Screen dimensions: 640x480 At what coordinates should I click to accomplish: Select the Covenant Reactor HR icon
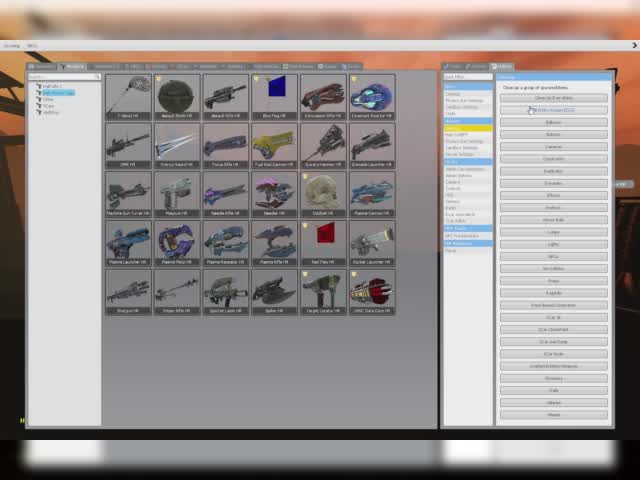[372, 97]
